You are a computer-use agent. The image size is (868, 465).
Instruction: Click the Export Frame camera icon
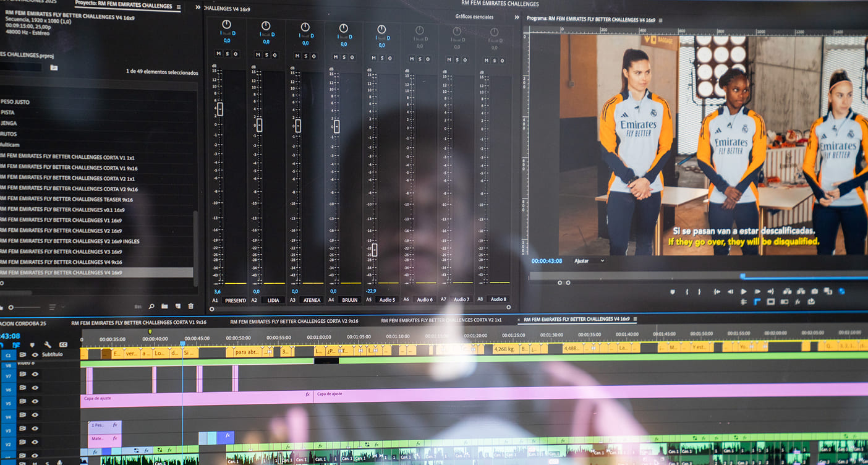coord(815,291)
